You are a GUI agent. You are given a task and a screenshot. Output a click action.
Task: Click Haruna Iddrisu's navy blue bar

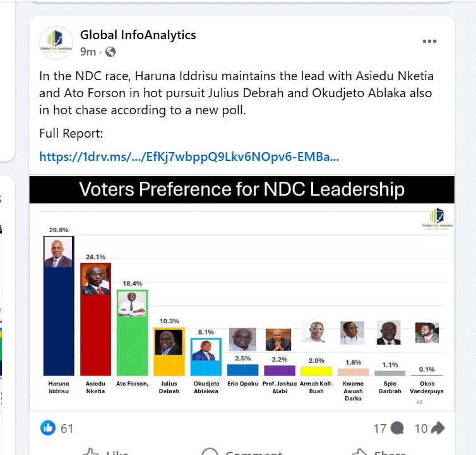tap(59, 321)
